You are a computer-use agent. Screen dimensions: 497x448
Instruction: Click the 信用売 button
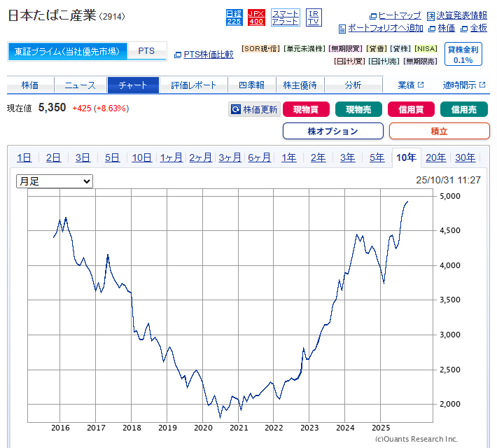pos(463,109)
